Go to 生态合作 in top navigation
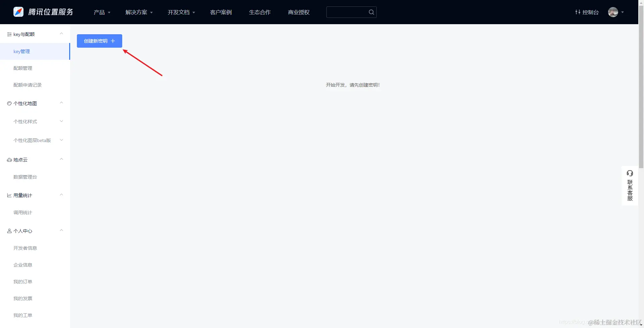This screenshot has height=328, width=644. [x=260, y=12]
